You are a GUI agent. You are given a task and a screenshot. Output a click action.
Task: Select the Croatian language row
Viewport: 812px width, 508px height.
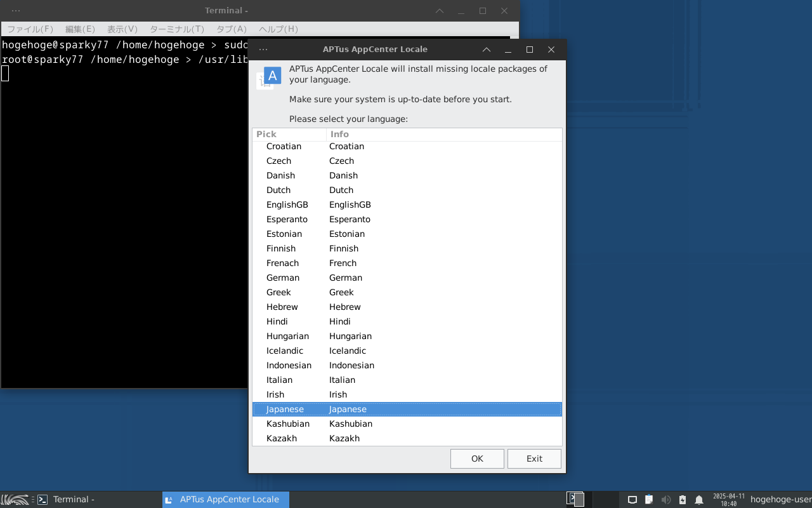point(407,146)
